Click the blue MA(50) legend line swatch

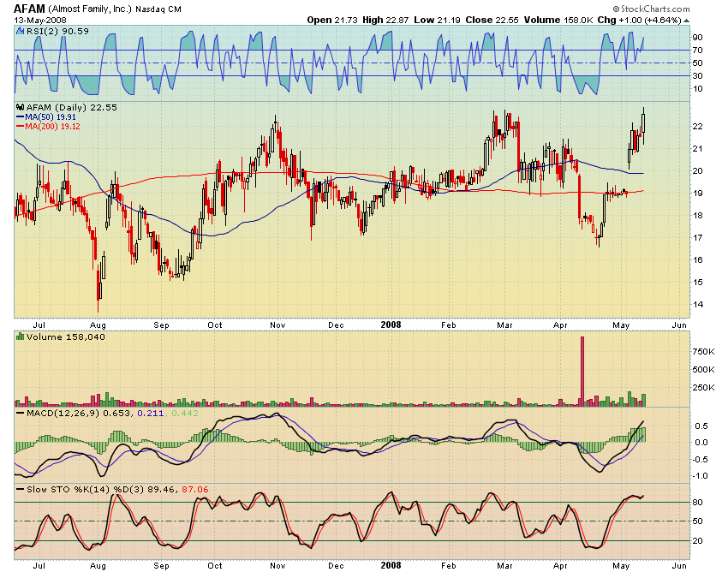coord(20,117)
